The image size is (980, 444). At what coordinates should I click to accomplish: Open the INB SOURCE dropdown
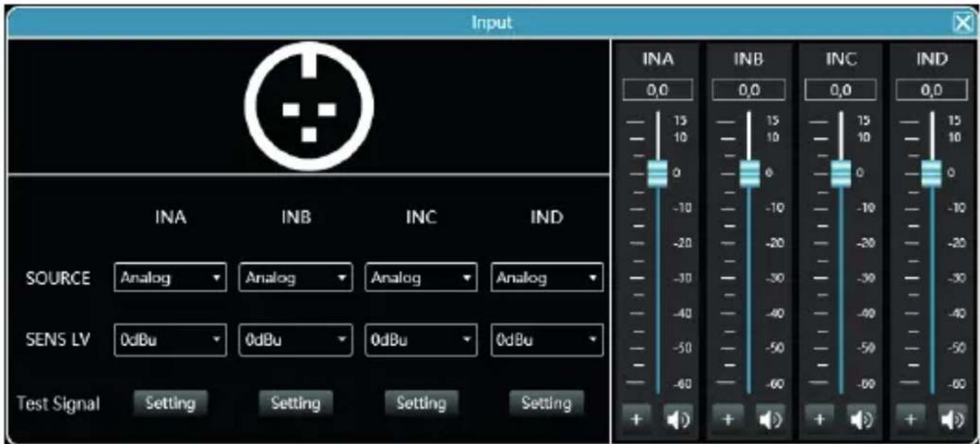[x=295, y=278]
